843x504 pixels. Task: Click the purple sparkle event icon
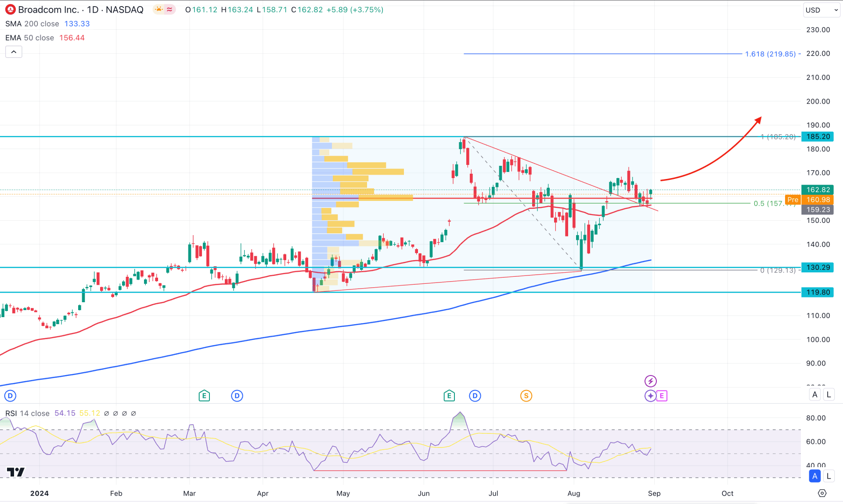tap(650, 396)
